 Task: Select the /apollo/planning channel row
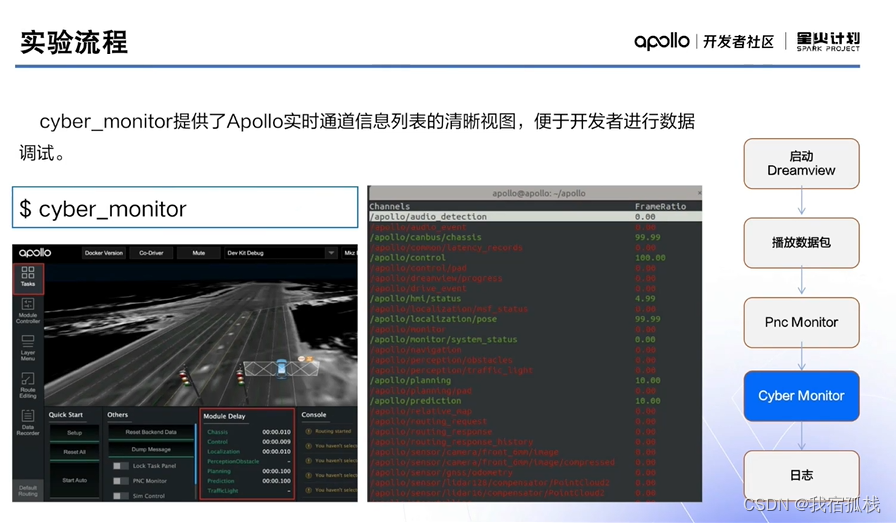point(535,380)
